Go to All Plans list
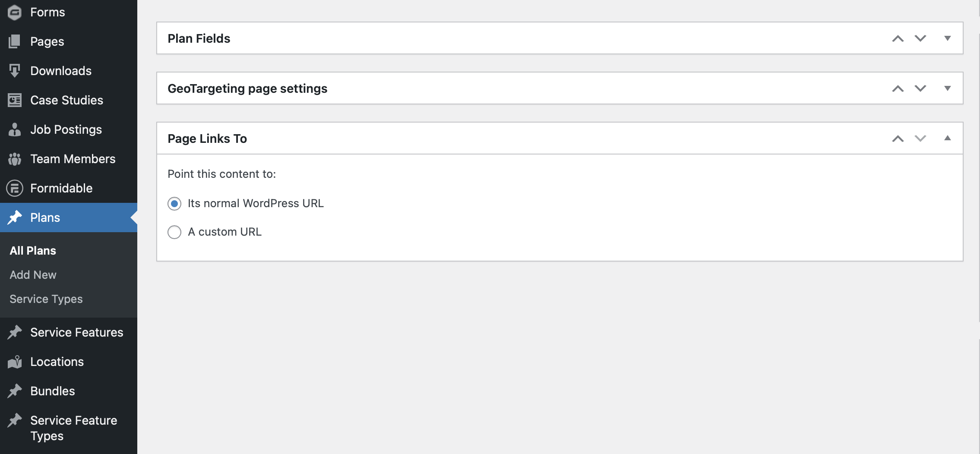This screenshot has height=454, width=980. coord(33,251)
